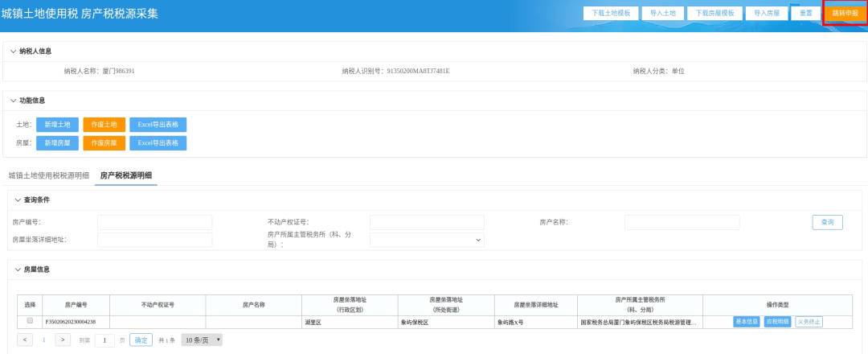The width and height of the screenshot is (868, 354).
Task: Click the 下载土地模板 button
Action: [611, 14]
